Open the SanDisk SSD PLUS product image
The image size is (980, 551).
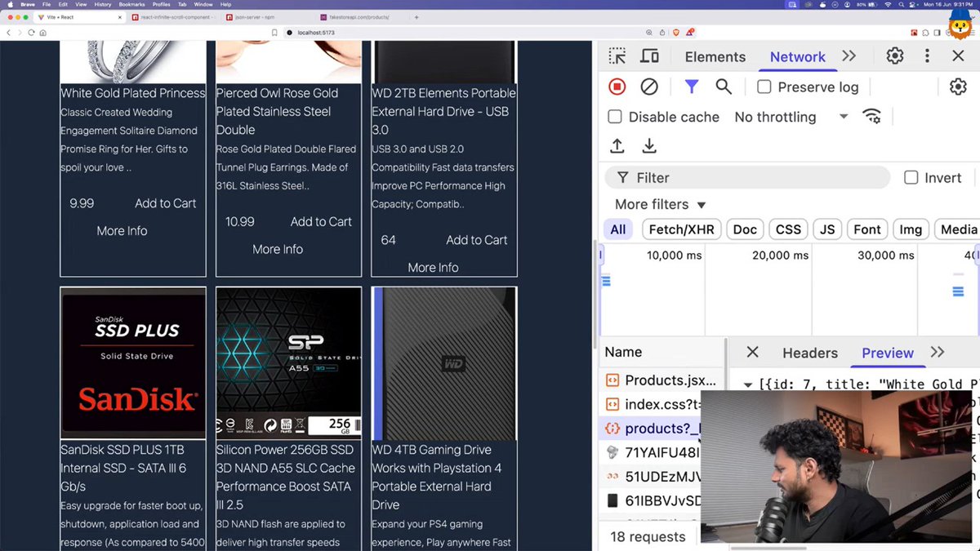(x=133, y=363)
